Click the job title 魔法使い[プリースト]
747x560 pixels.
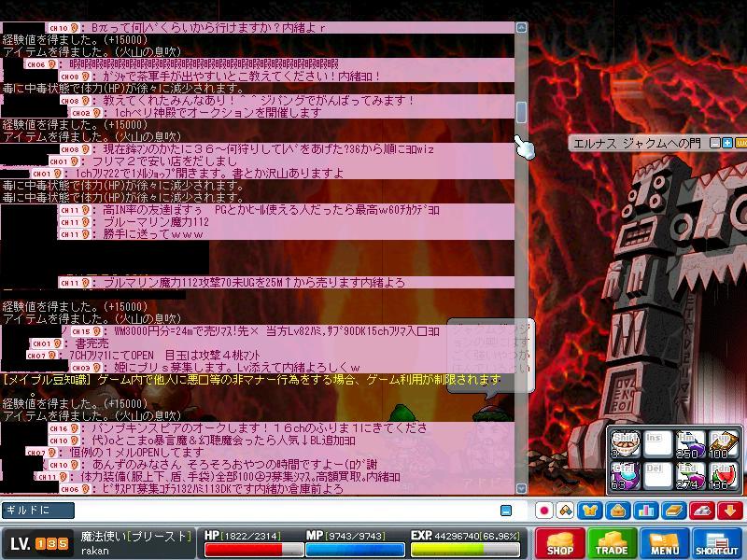135,536
